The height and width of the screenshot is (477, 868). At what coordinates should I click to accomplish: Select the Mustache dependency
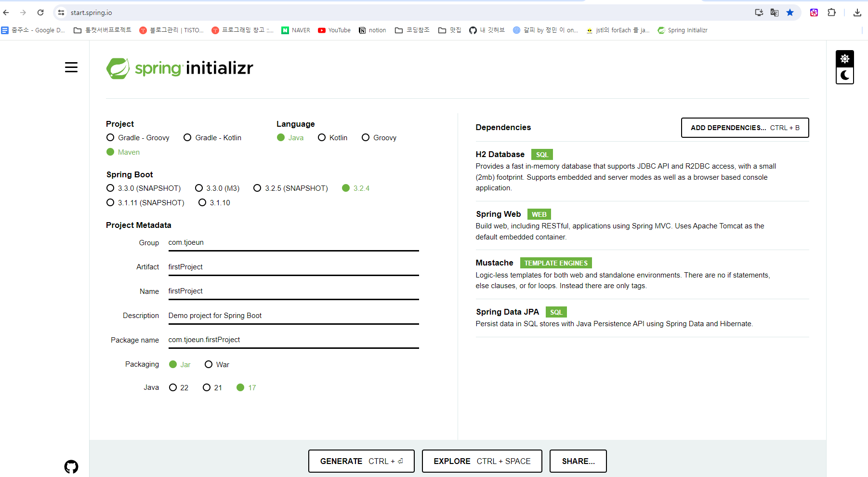(x=642, y=274)
